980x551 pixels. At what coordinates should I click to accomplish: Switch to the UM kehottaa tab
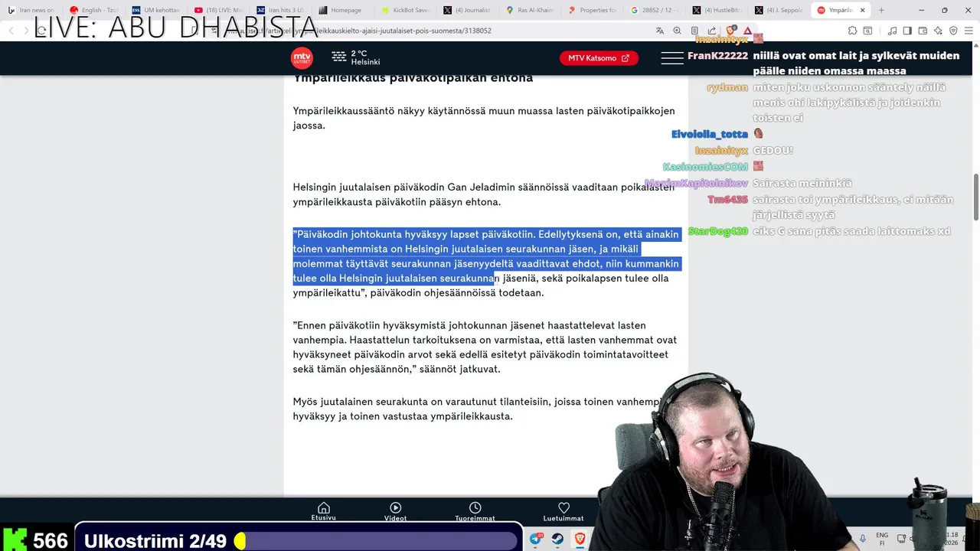click(x=156, y=10)
